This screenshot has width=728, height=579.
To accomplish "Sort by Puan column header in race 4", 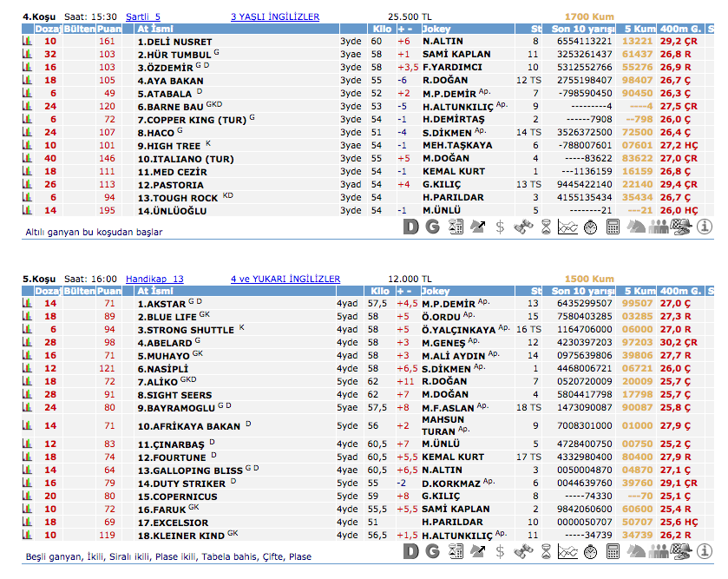I will [108, 29].
